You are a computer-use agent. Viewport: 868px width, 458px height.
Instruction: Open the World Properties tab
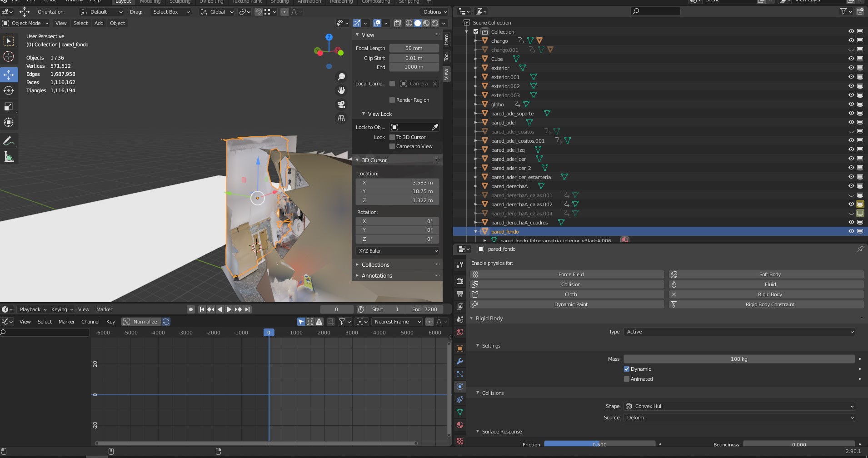459,331
